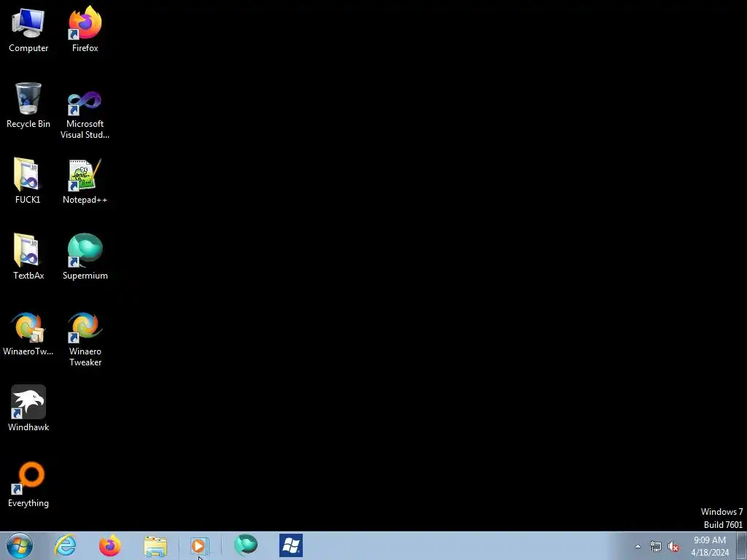Click the Show desktop button
This screenshot has width=747, height=560.
click(x=742, y=545)
